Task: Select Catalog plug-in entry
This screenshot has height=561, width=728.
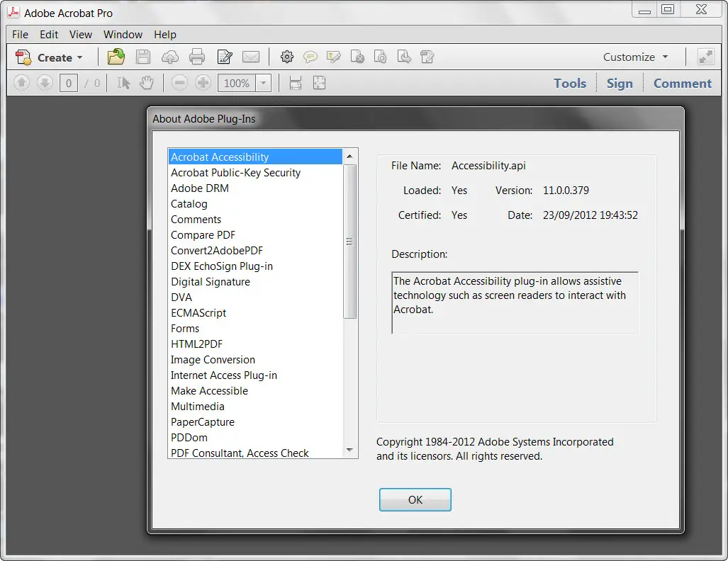Action: [255, 204]
